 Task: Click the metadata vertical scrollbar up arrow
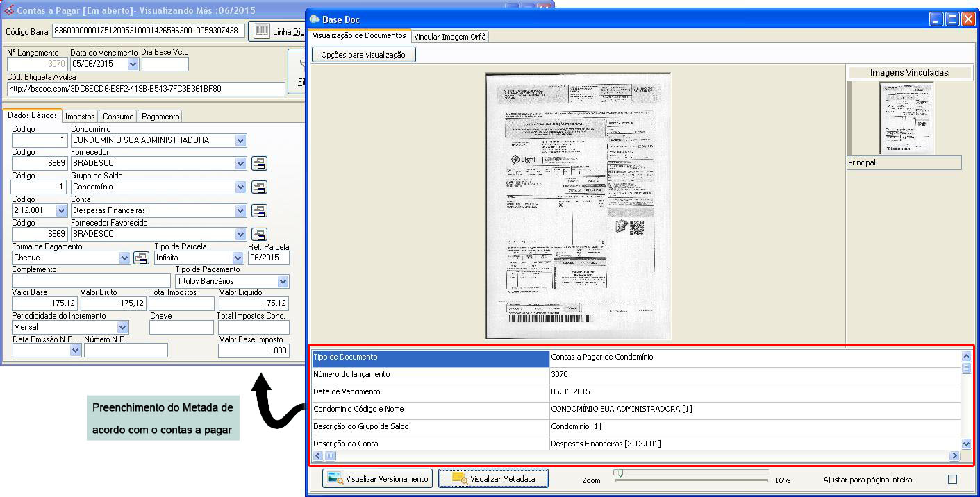[966, 356]
